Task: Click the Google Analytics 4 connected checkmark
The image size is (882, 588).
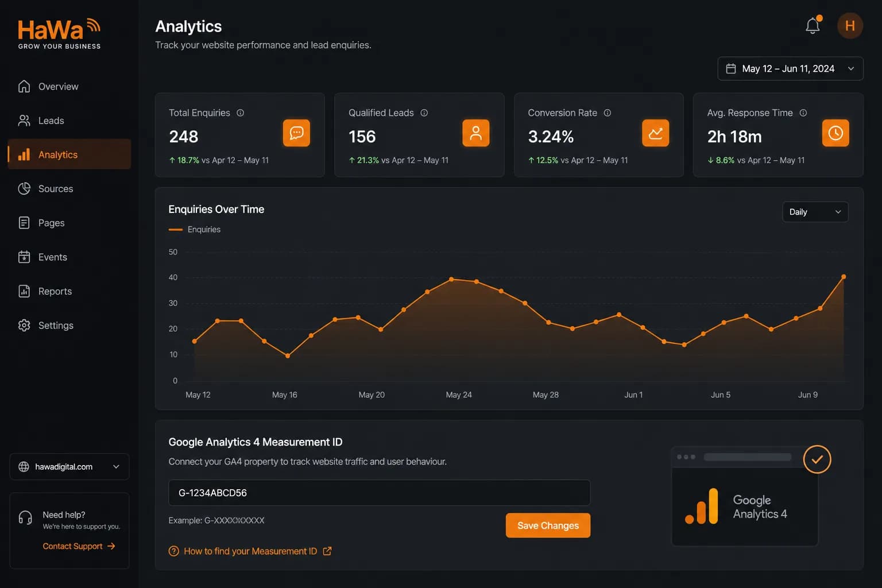Action: point(817,459)
